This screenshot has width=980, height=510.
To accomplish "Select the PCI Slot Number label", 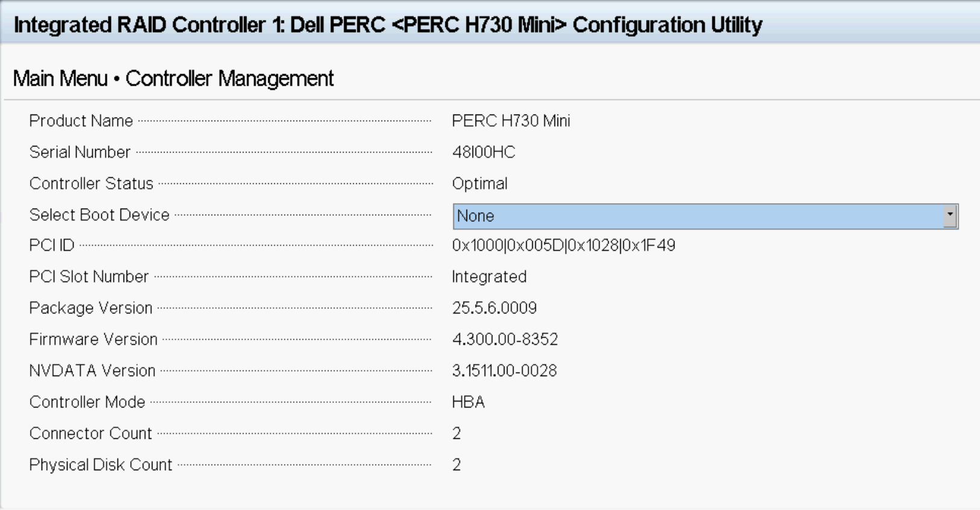I will 89,277.
